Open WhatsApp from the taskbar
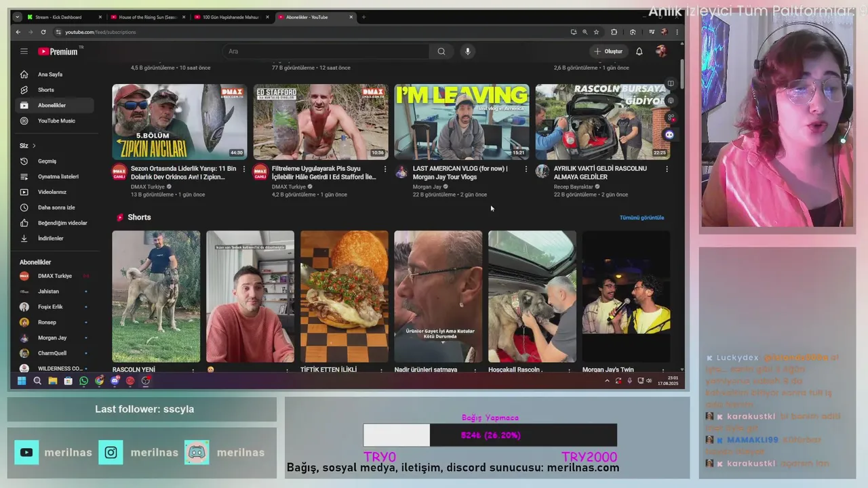This screenshot has width=868, height=488. (84, 381)
